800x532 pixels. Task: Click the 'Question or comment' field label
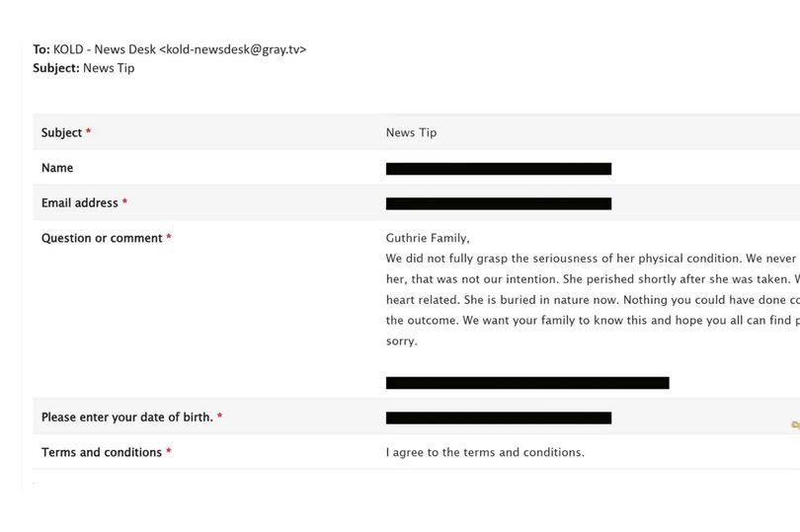tap(102, 238)
